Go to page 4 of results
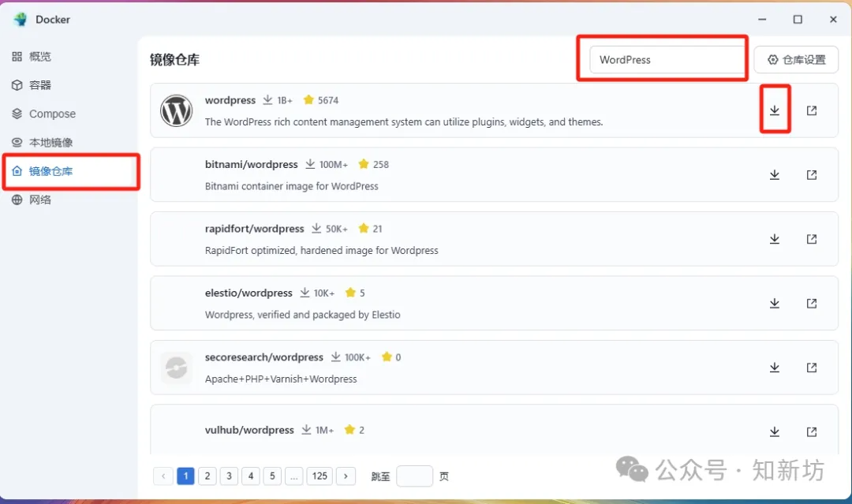Viewport: 852px width, 504px height. [x=251, y=476]
